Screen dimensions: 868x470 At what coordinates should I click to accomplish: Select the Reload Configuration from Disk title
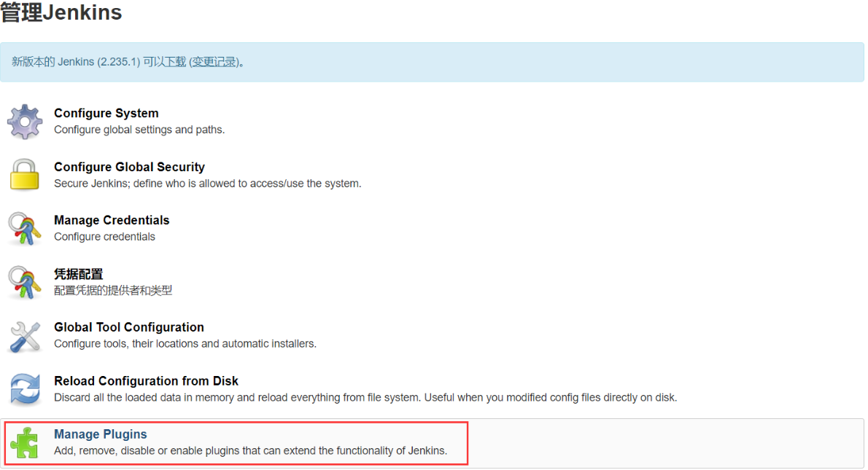146,381
